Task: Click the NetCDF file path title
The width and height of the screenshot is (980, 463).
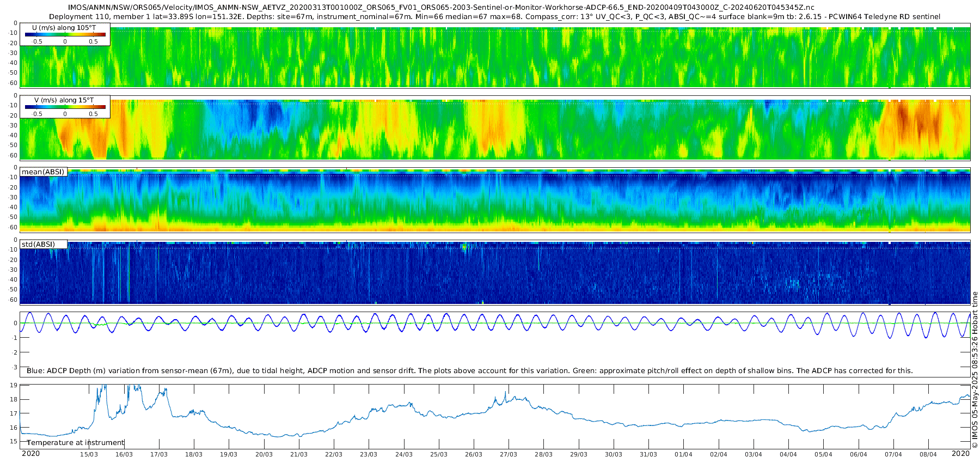Action: click(x=441, y=8)
